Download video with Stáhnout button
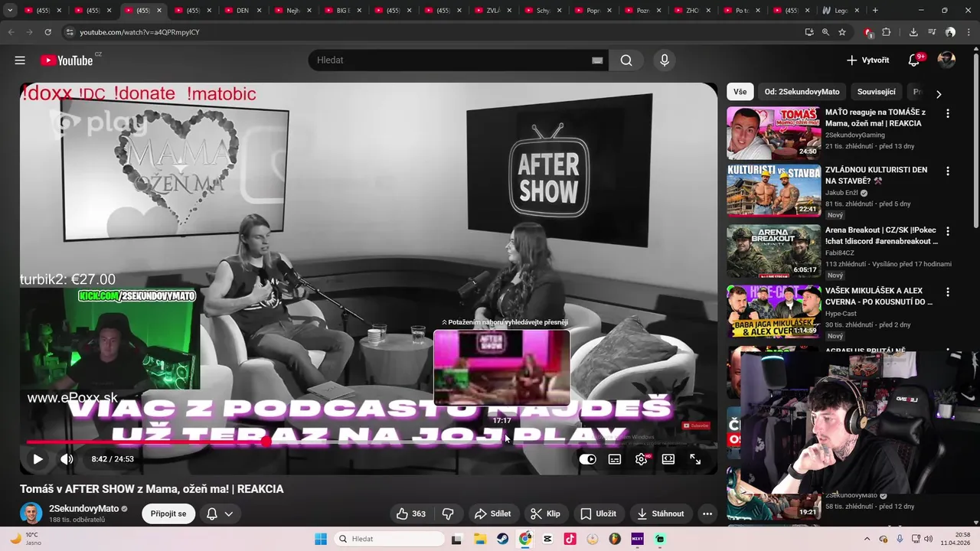The image size is (980, 551). pos(661,514)
